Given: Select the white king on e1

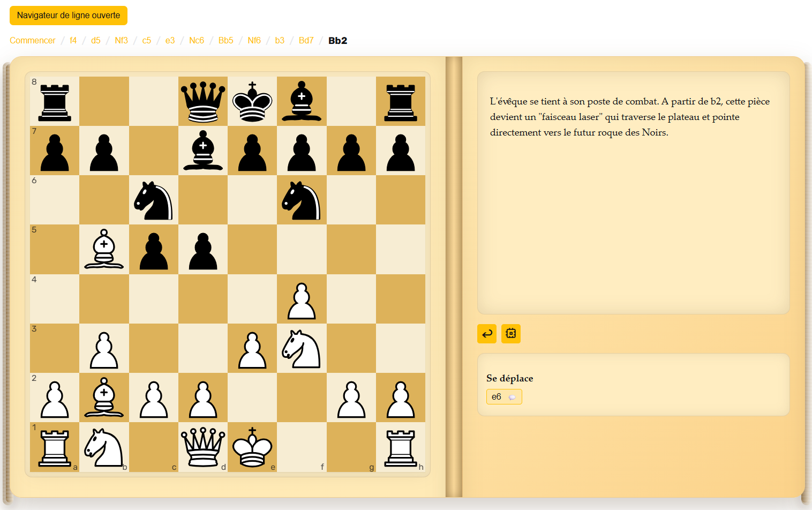Looking at the screenshot, I should [252, 447].
